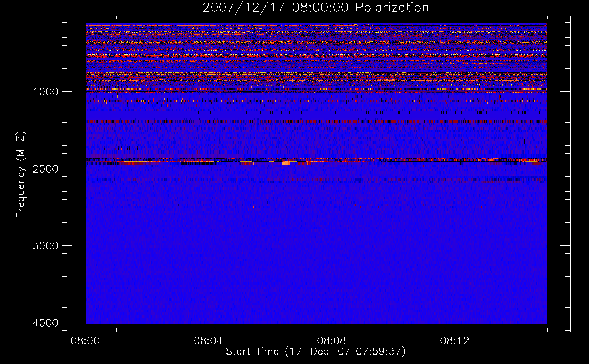Click the '2000' frequency tick label
Image resolution: width=589 pixels, height=364 pixels.
(46, 169)
